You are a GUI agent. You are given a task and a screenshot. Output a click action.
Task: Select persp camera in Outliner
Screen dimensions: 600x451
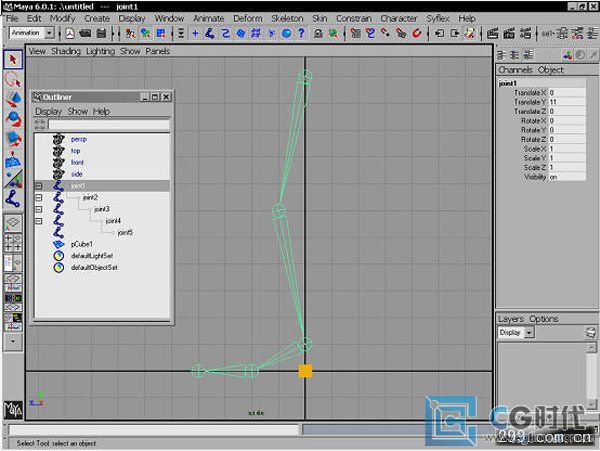pos(78,139)
